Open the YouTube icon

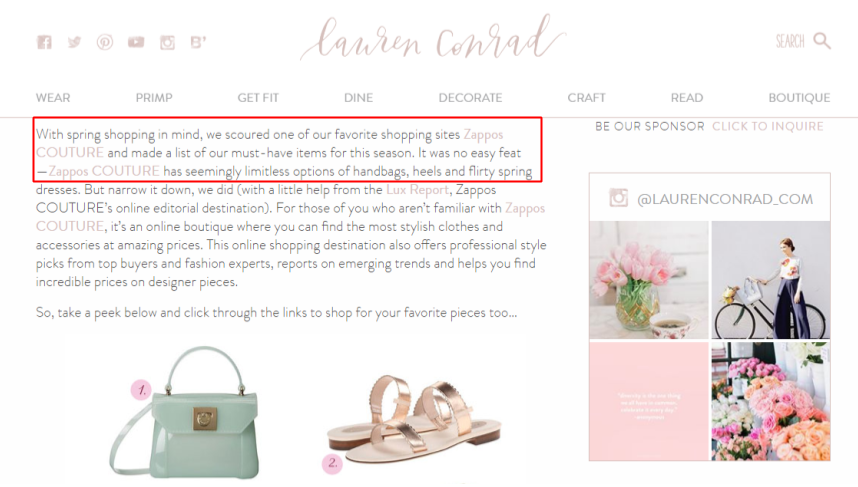pos(136,42)
